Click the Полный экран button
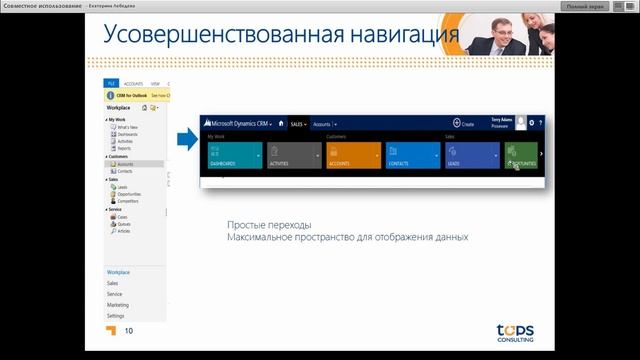This screenshot has height=360, width=640. (x=584, y=6)
